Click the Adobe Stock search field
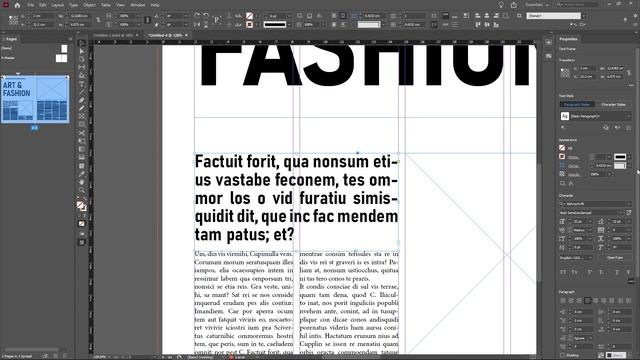Image resolution: width=640 pixels, height=360 pixels. pos(577,4)
